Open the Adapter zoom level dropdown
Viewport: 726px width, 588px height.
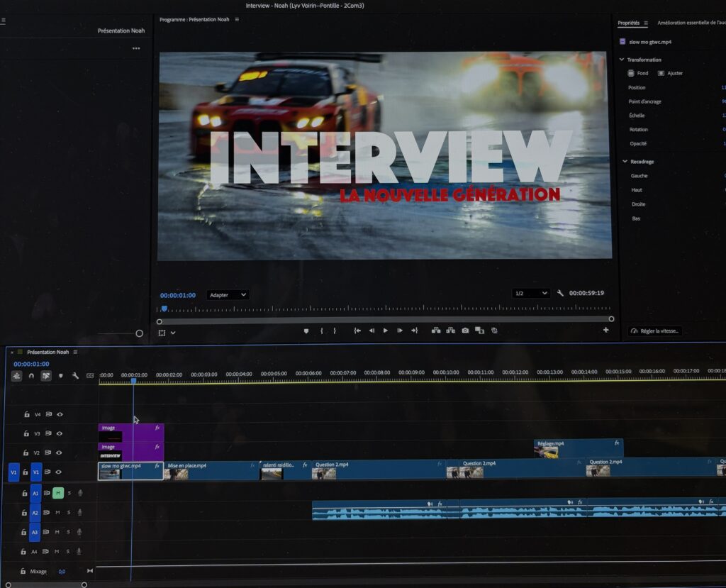click(228, 294)
